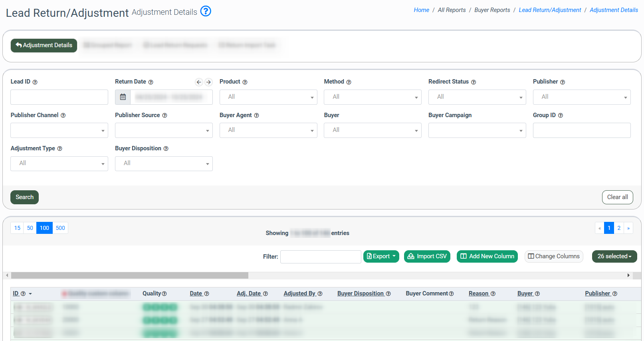Click the blue help icon beside the page title
644x341 pixels.
click(x=206, y=11)
